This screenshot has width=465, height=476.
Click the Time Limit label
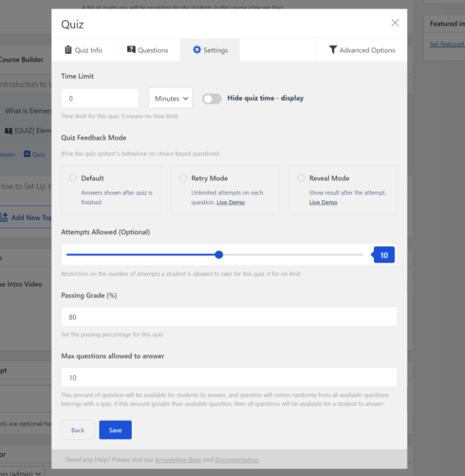(x=77, y=76)
